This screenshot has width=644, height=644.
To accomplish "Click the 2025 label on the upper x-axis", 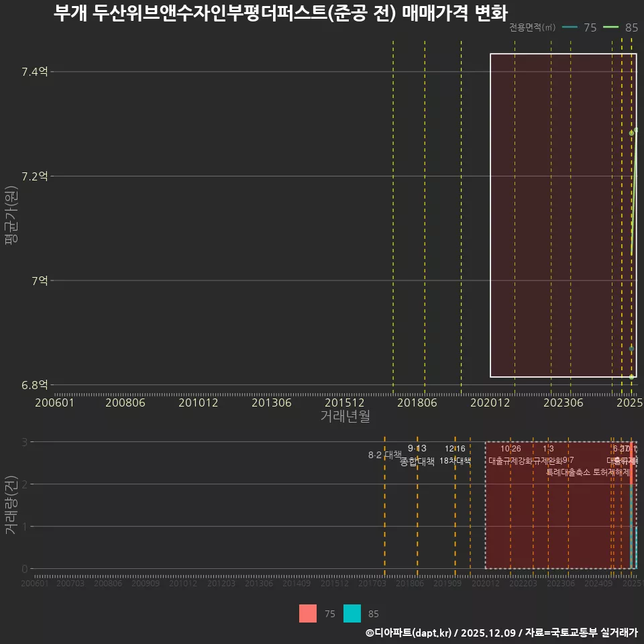I will pyautogui.click(x=630, y=403).
